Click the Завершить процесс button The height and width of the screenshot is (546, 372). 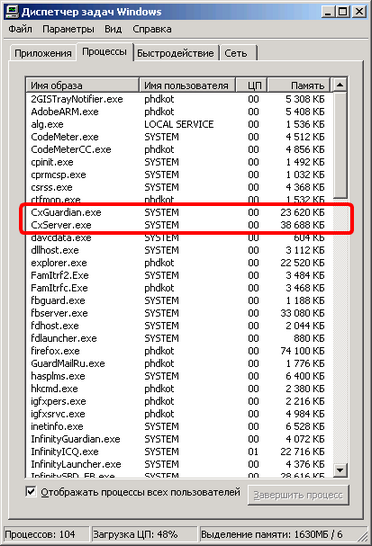(298, 495)
